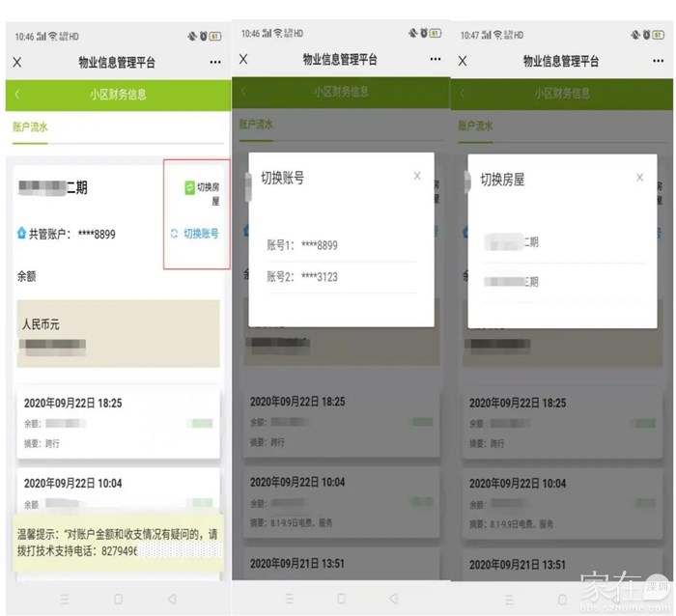Screen dimensions: 676x616
Task: Choose the first 二期 entry in 切换房屋 dialog
Action: [513, 242]
